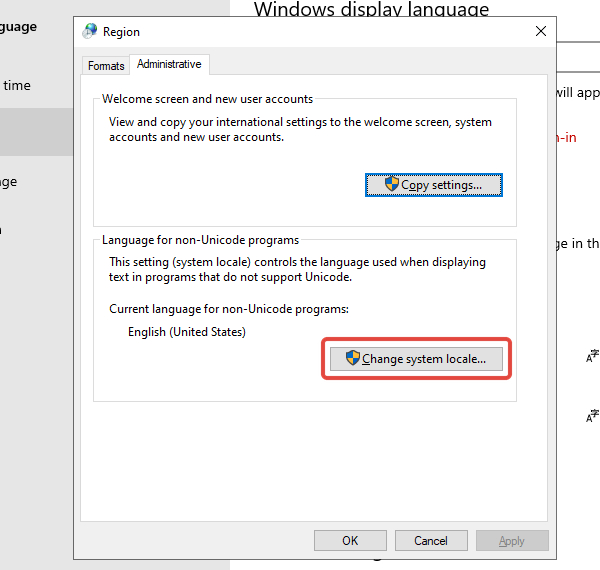Screen dimensions: 600x570
Task: Click the upper language A-character icon in Settings window
Action: (x=592, y=356)
